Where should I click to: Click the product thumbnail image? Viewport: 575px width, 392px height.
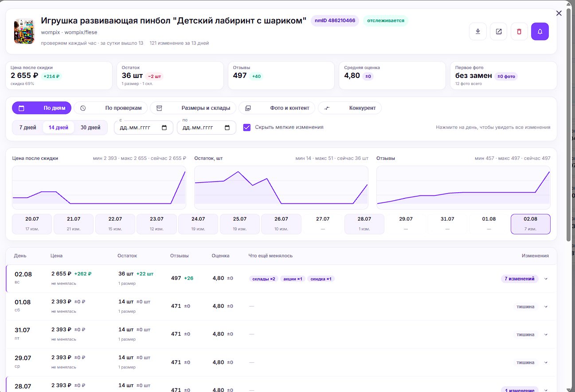(x=24, y=31)
